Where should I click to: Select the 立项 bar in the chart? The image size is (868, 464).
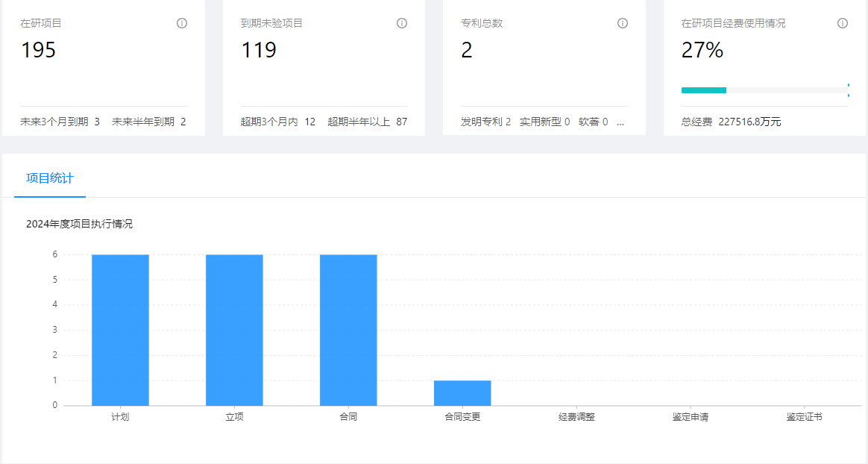pos(234,330)
